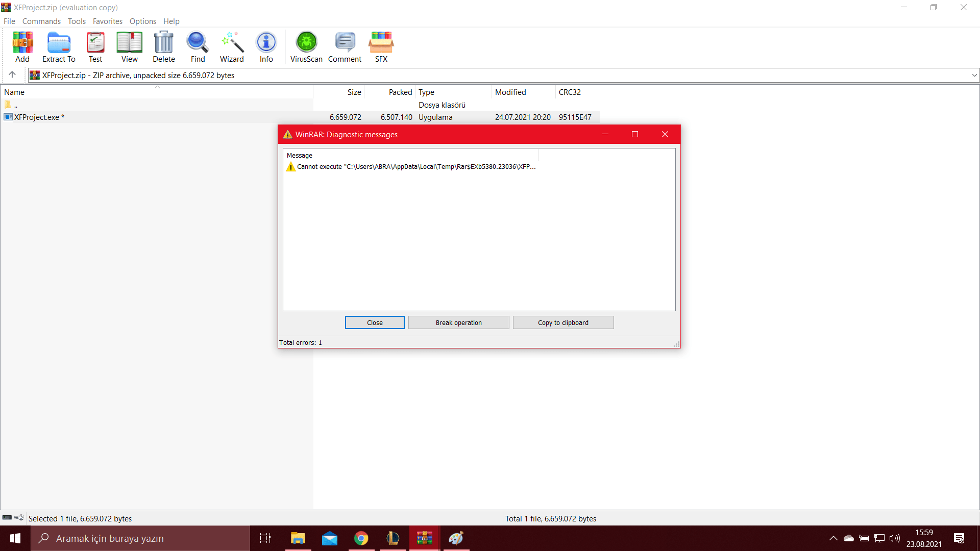
Task: Open the Options menu
Action: coord(143,21)
